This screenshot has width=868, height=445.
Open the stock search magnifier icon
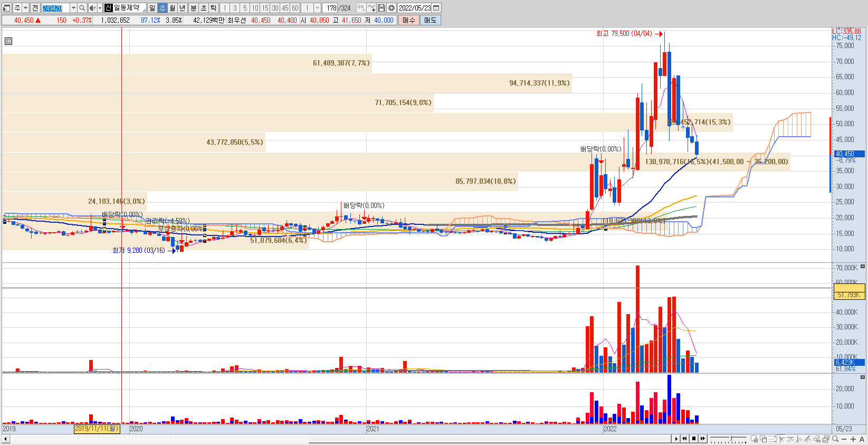pos(82,8)
